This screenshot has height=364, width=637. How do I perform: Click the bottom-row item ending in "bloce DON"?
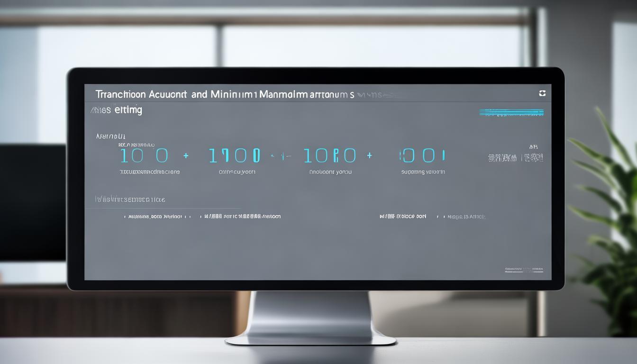tap(403, 217)
